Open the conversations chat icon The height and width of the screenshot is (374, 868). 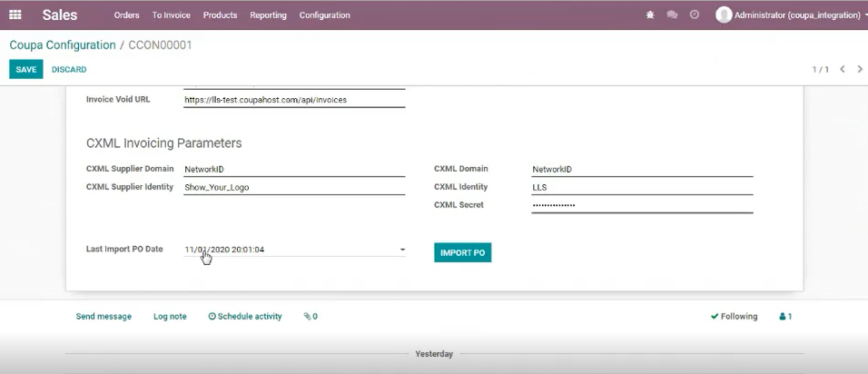673,15
